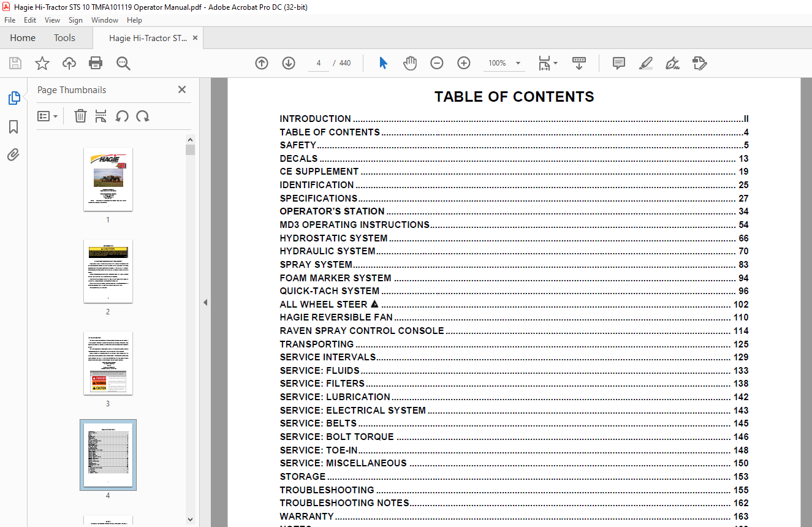Close the Page Thumbnails panel
The height and width of the screenshot is (527, 812).
[182, 89]
